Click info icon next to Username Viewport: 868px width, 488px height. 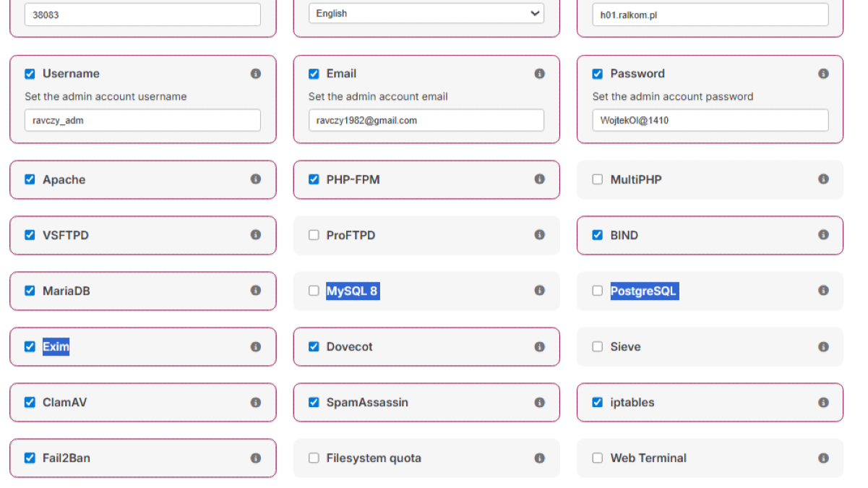(256, 74)
